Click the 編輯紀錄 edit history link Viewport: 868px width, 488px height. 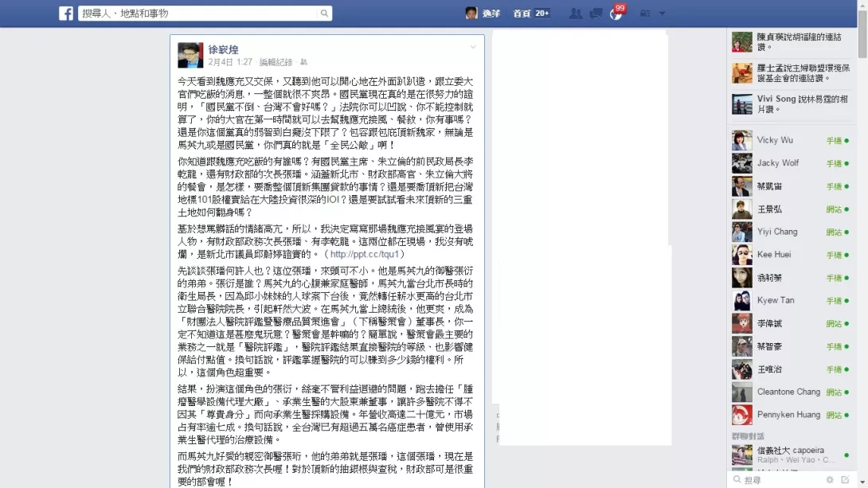(276, 62)
